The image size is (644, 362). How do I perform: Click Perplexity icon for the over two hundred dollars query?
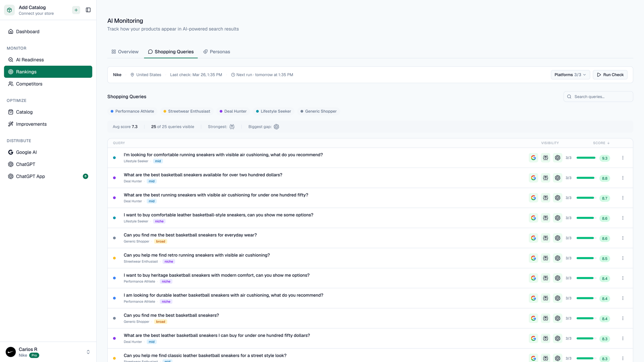(x=545, y=178)
